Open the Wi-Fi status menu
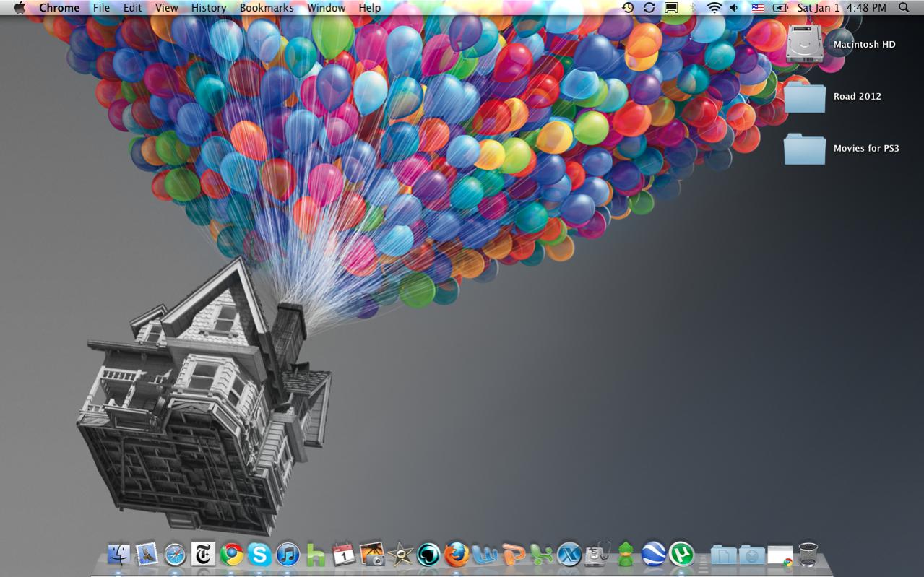The height and width of the screenshot is (577, 924). pyautogui.click(x=714, y=8)
